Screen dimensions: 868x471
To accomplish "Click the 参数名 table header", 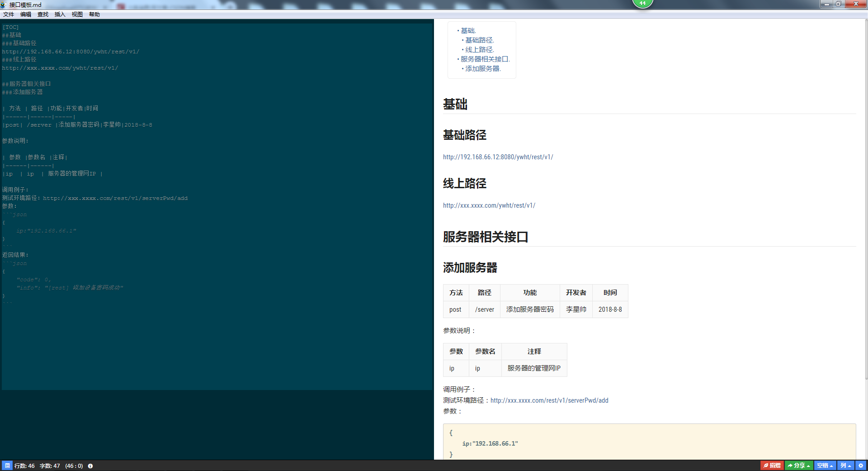I will [485, 352].
